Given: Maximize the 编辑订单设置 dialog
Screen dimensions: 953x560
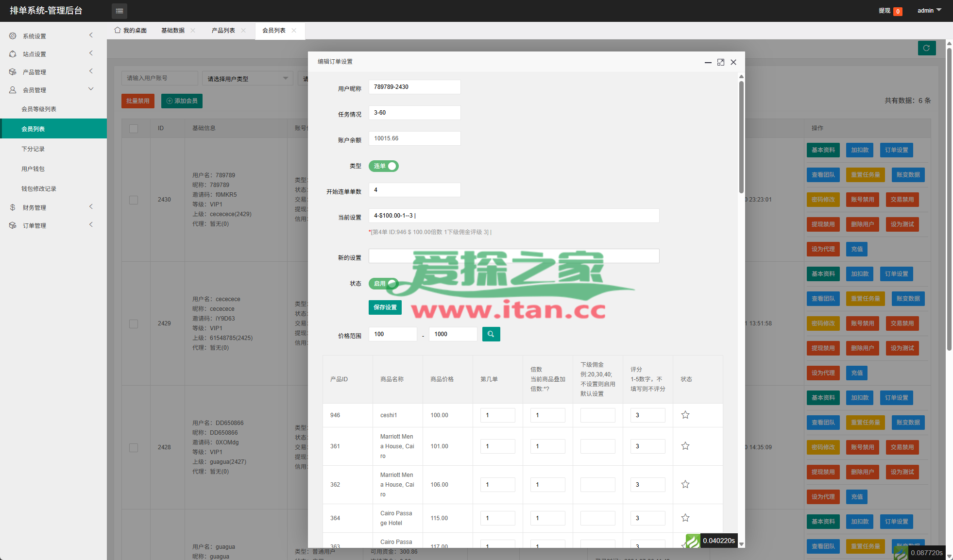Looking at the screenshot, I should tap(721, 62).
